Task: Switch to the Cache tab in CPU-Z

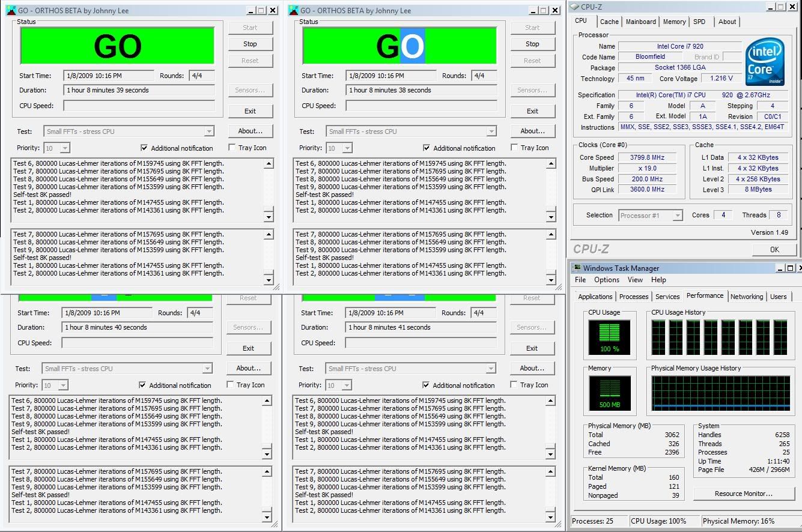Action: click(609, 22)
